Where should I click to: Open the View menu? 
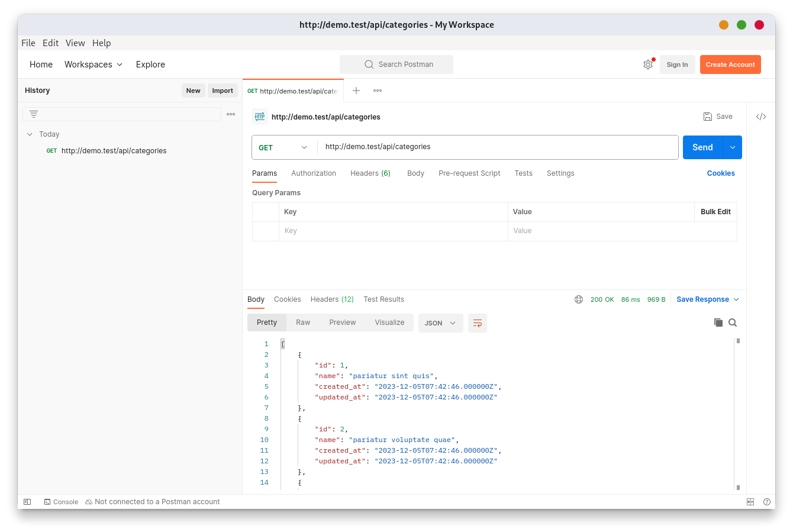point(75,43)
